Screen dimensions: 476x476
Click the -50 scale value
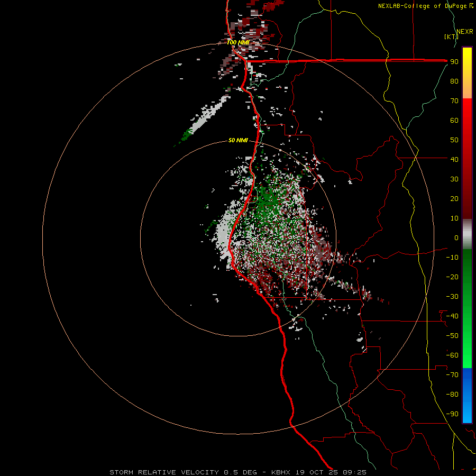[452, 336]
